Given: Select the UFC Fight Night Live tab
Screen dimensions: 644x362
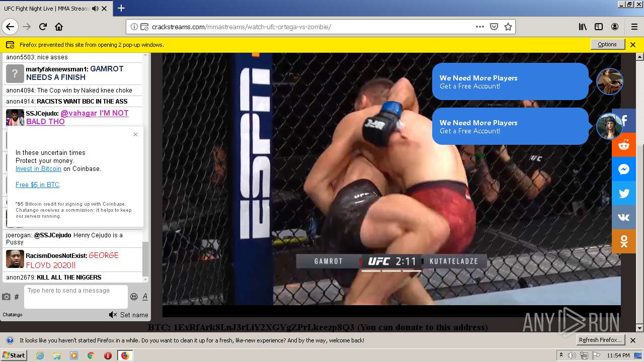Looking at the screenshot, I should 55,9.
